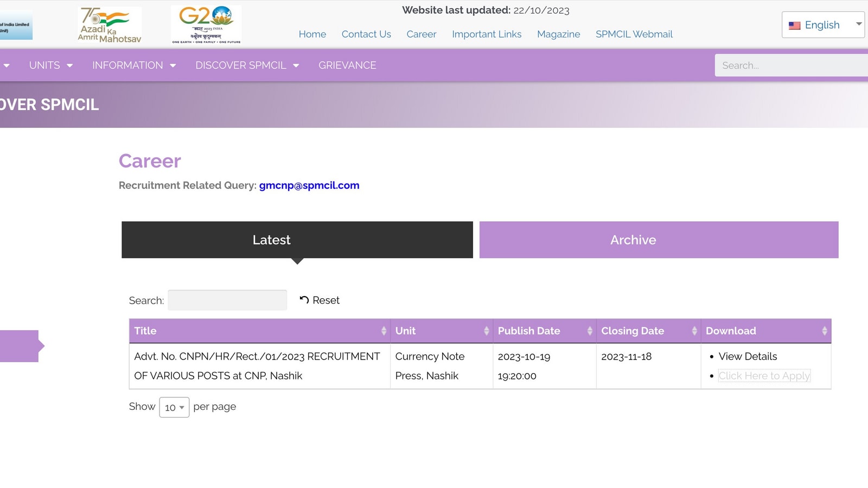Image resolution: width=868 pixels, height=488 pixels.
Task: Click the Unit column header
Action: pos(442,331)
